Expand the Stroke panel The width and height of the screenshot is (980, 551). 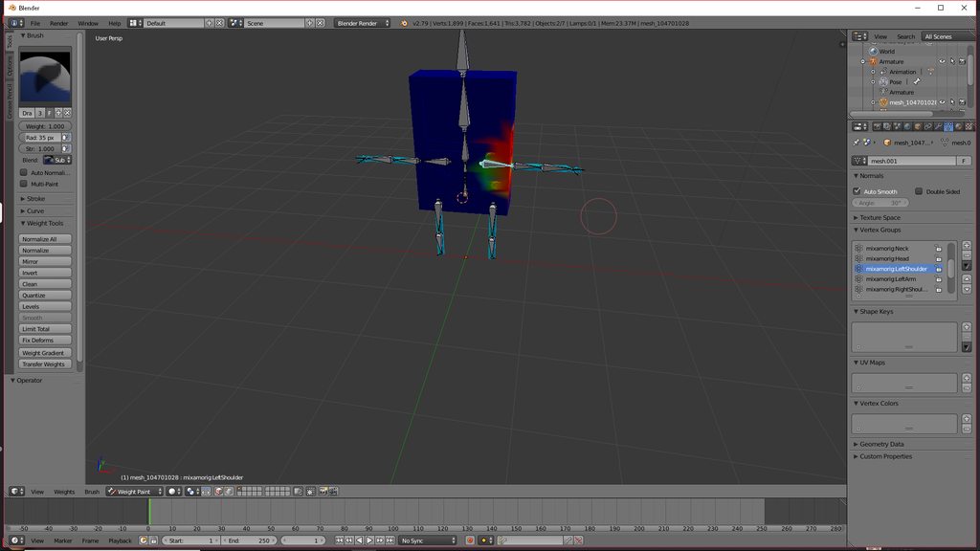[x=35, y=199]
